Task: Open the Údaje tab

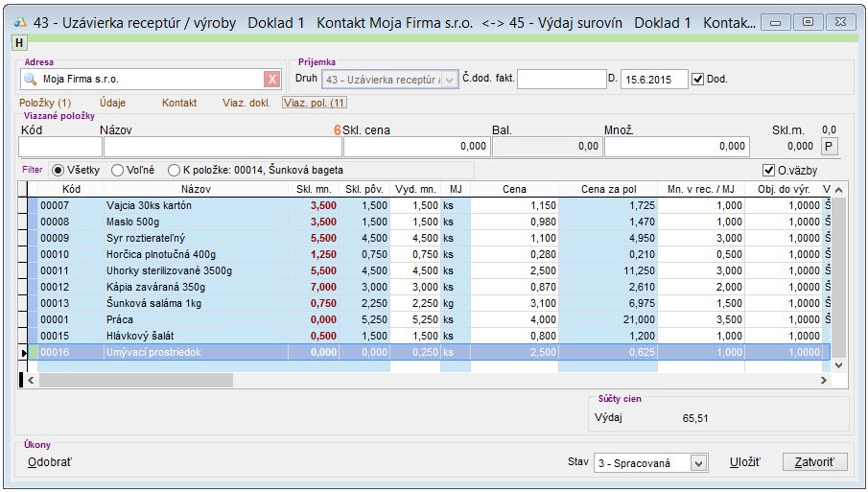Action: coord(111,103)
